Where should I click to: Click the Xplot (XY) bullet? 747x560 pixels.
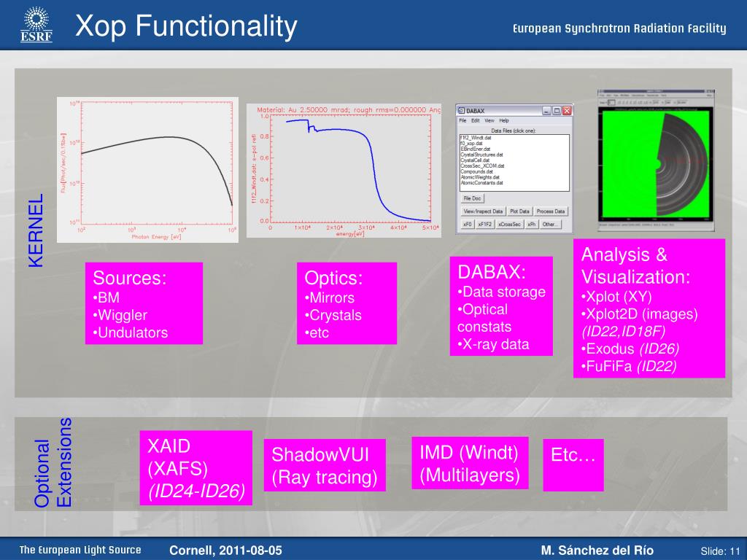617,296
